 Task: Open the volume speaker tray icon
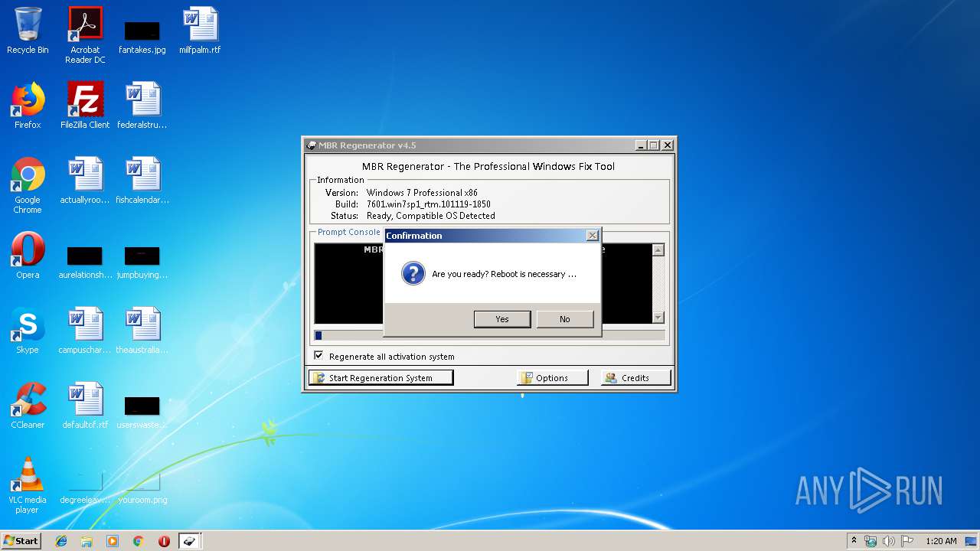coord(889,541)
